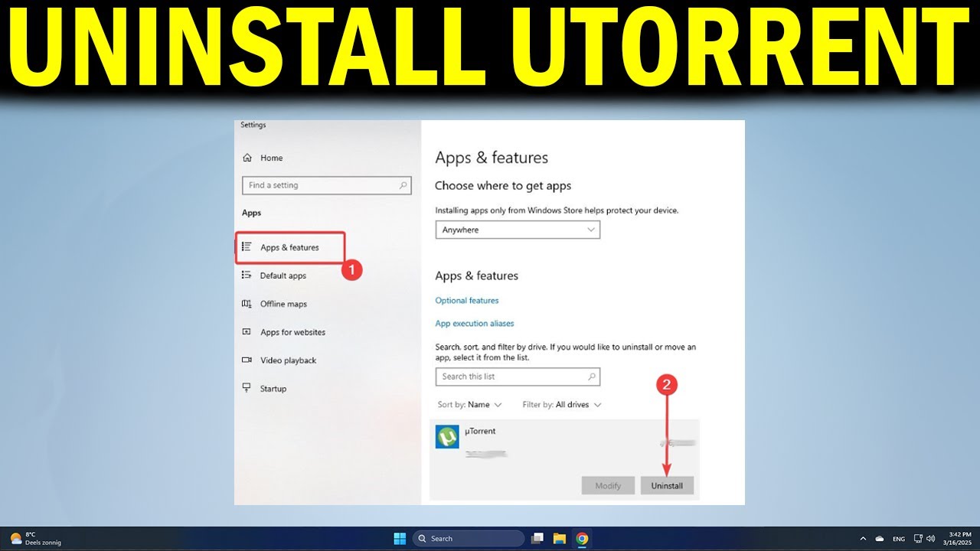This screenshot has width=980, height=551.
Task: Open the Windows Start menu
Action: 400,539
